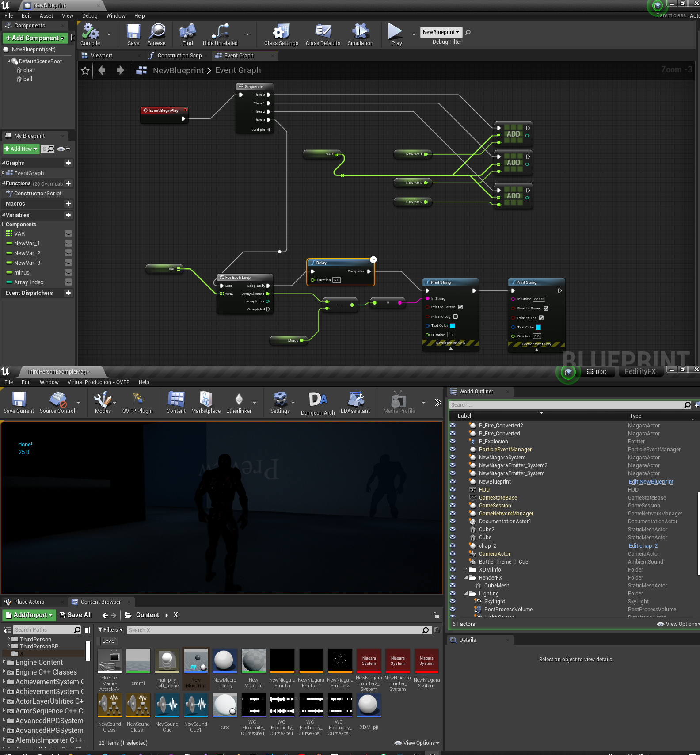Open Virtual Production - OVFP menu
700x755 pixels.
pos(99,382)
